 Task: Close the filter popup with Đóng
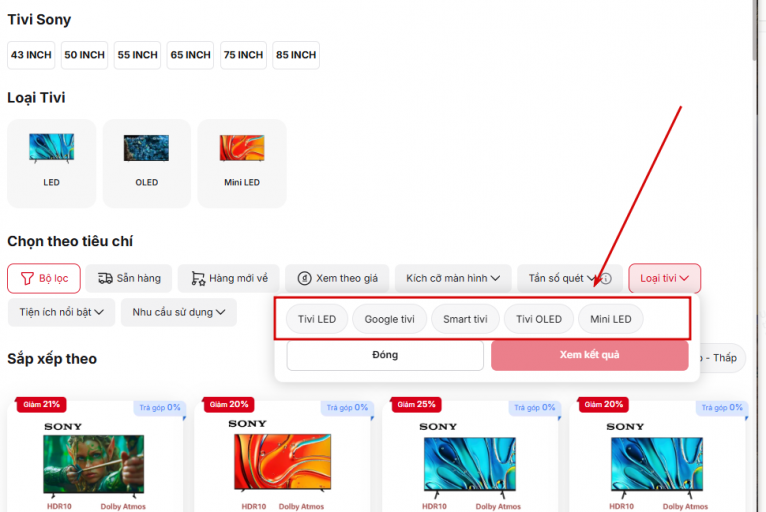click(385, 355)
